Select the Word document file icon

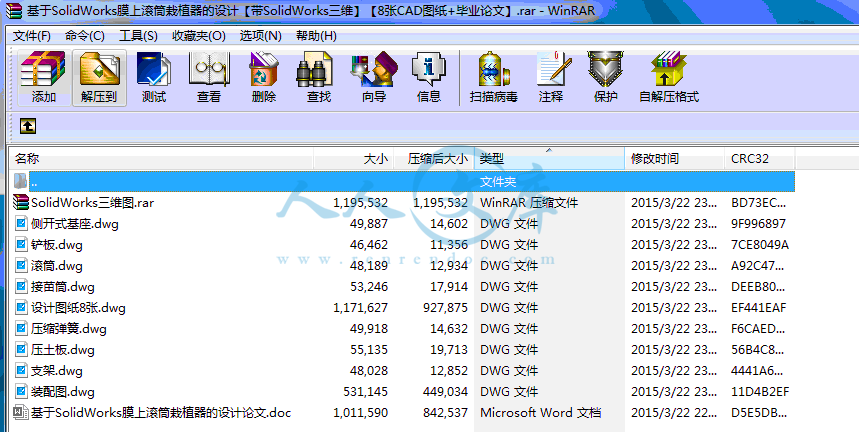tap(21, 412)
